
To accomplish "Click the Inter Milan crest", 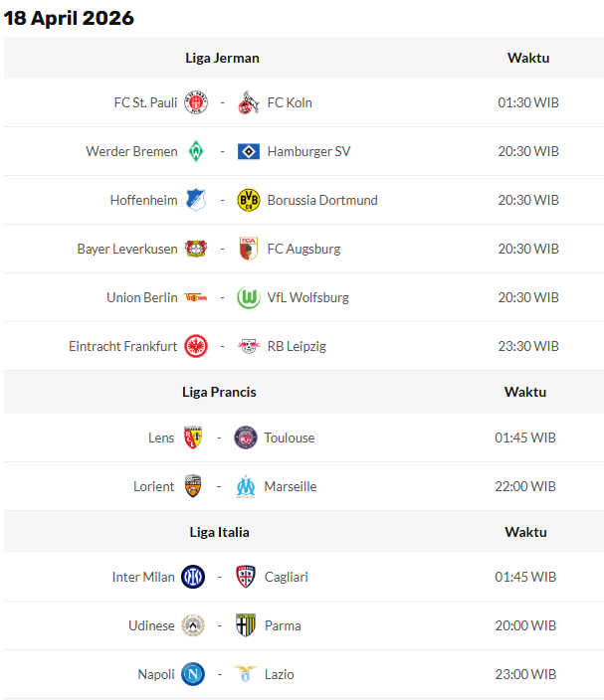I will (x=193, y=577).
